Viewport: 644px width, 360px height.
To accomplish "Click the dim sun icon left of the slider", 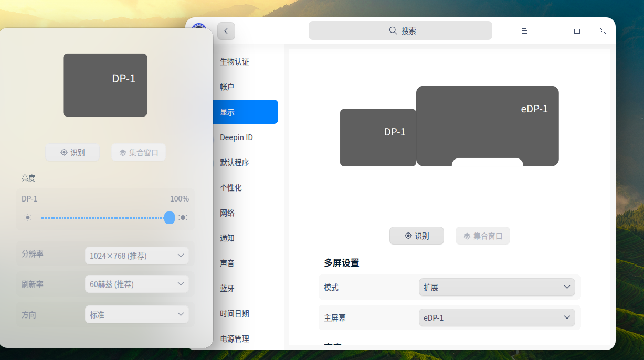I will (27, 217).
